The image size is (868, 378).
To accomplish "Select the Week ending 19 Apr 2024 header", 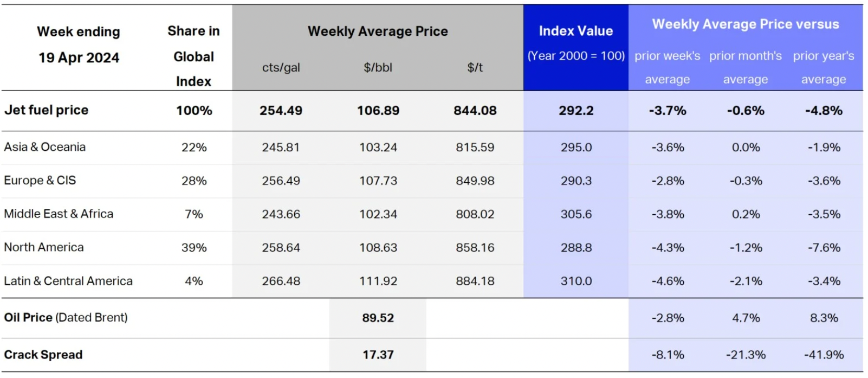I will coord(79,44).
